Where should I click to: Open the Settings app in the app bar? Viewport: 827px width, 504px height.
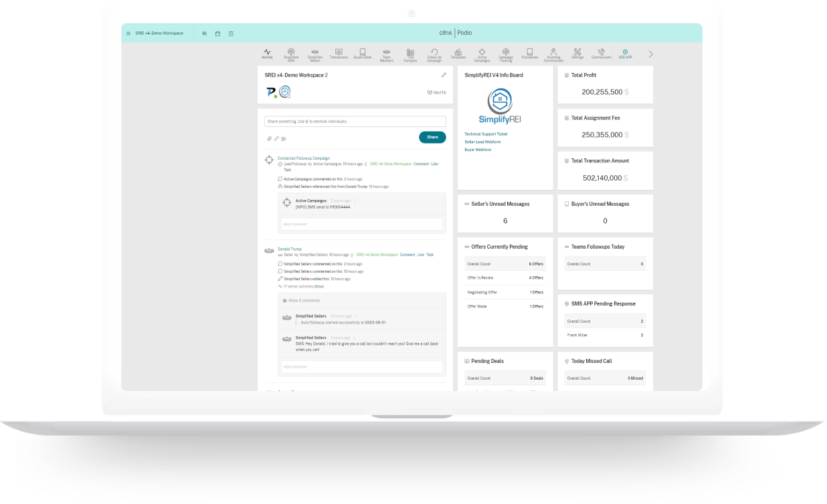coord(577,54)
